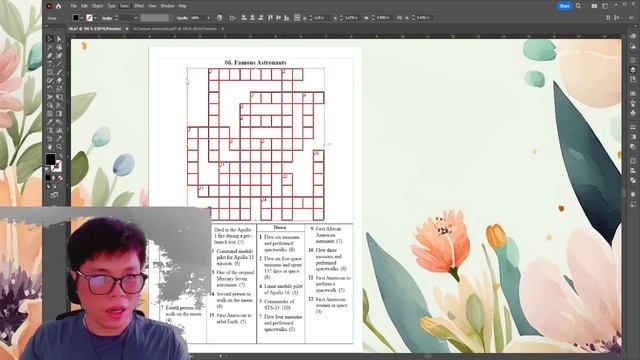Select the Selection tool arrow
Image resolution: width=640 pixels, height=360 pixels.
[x=50, y=39]
